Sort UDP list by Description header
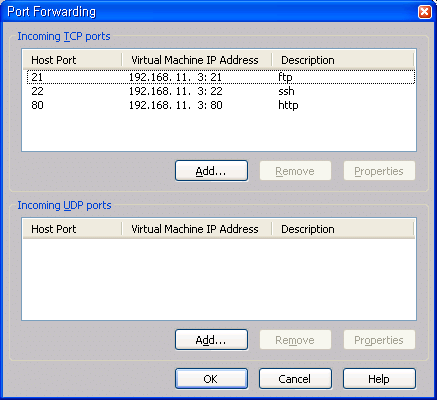The width and height of the screenshot is (437, 400). point(343,229)
